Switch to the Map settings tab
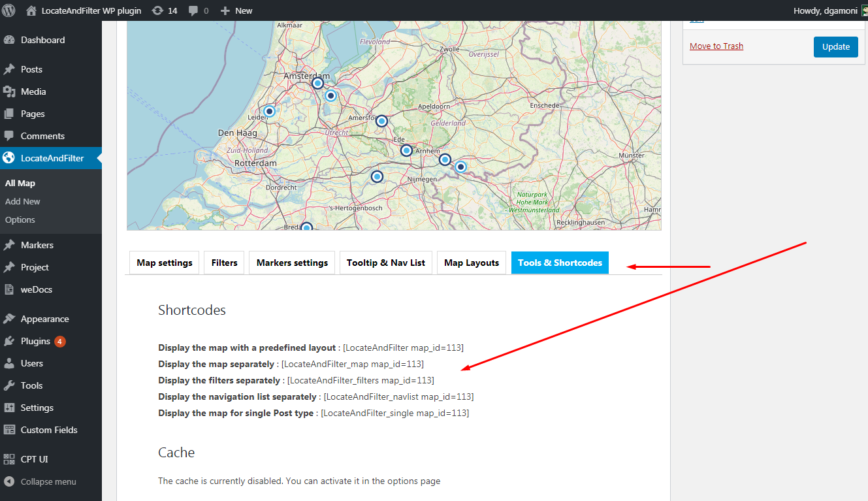The height and width of the screenshot is (501, 868). click(x=165, y=263)
